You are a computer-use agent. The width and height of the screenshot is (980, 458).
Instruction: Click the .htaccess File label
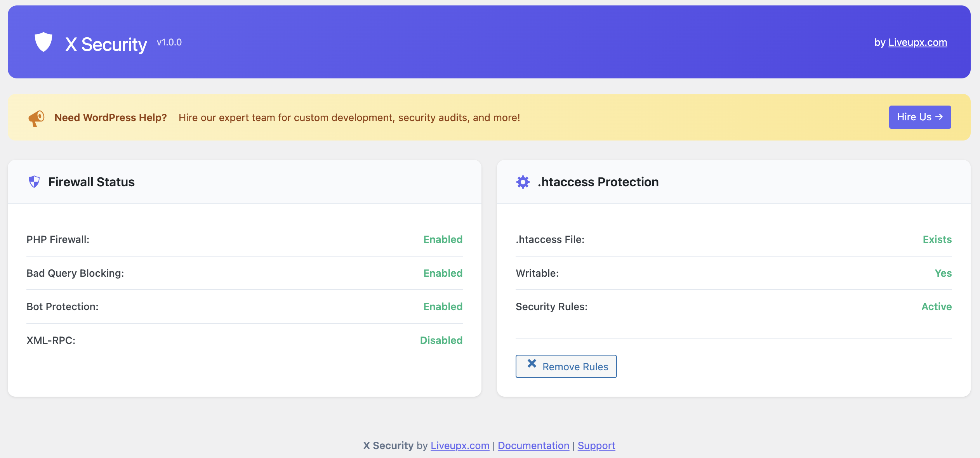pyautogui.click(x=550, y=239)
